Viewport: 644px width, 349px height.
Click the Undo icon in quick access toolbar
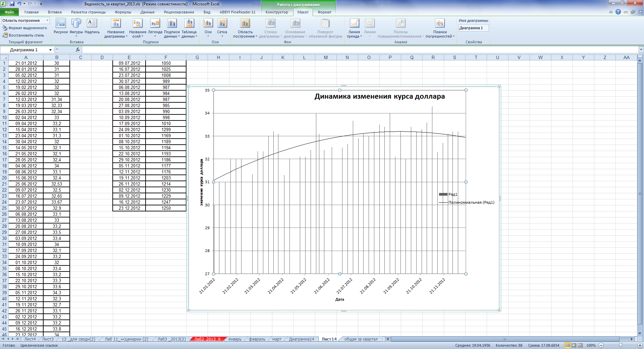(19, 4)
